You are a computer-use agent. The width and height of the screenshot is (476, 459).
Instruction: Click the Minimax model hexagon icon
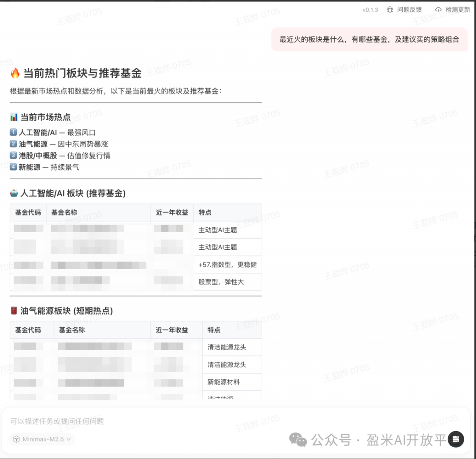pyautogui.click(x=16, y=439)
